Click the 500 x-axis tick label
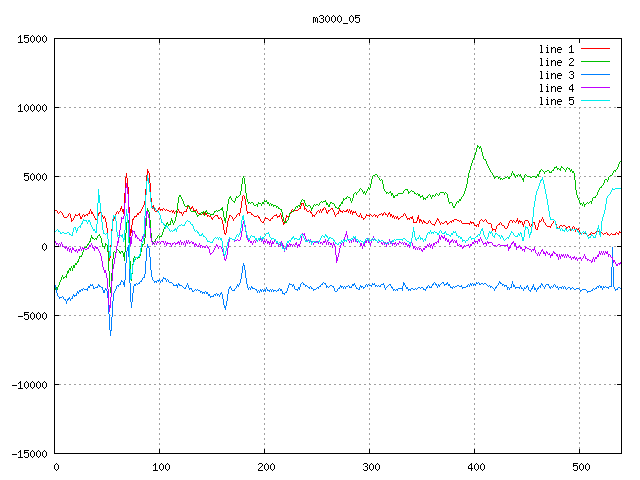The height and width of the screenshot is (480, 640). [579, 467]
